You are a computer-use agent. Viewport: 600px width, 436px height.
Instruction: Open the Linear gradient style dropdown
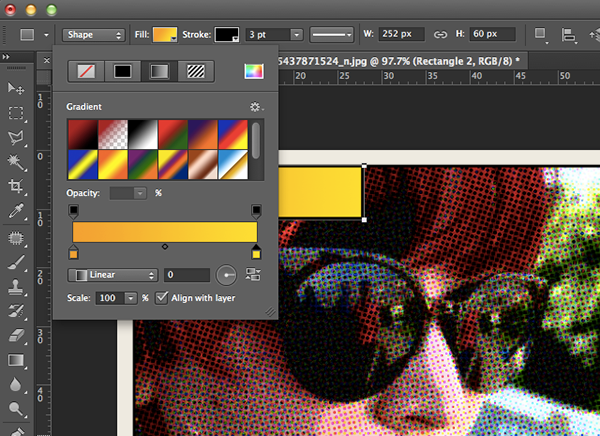pos(113,274)
